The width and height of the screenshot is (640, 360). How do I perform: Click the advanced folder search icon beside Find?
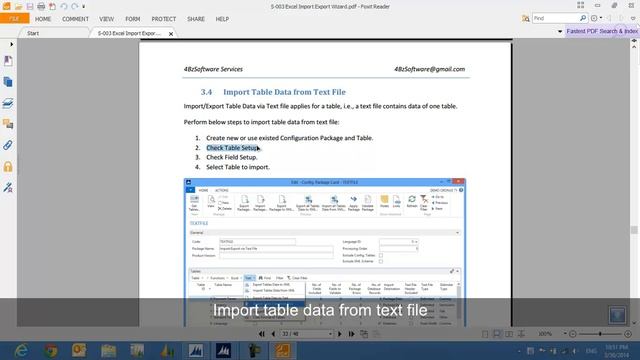(x=526, y=18)
